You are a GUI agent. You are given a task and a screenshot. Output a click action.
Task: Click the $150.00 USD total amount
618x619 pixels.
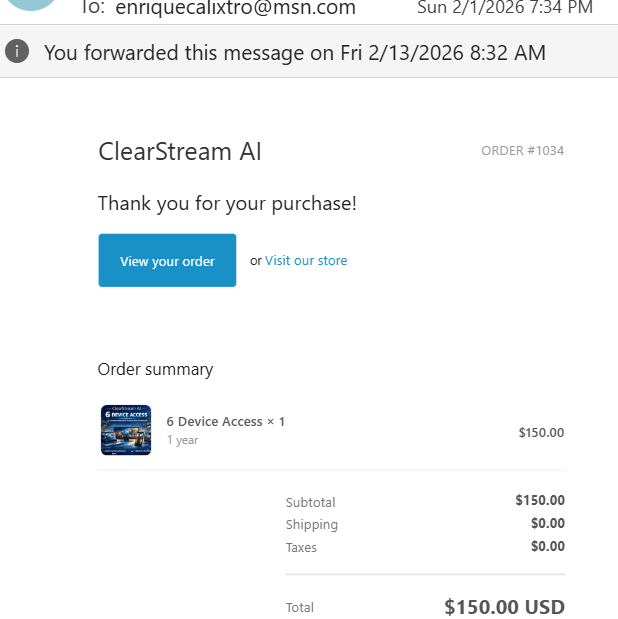pyautogui.click(x=504, y=607)
